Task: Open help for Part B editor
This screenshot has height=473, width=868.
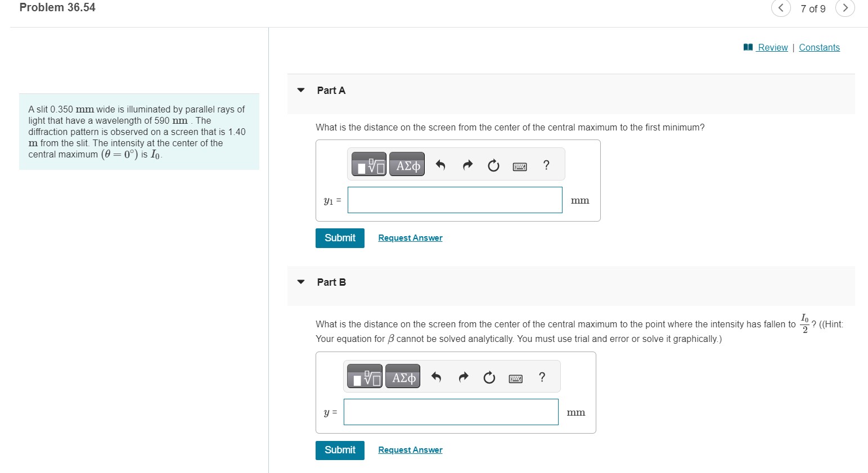Action: [542, 377]
